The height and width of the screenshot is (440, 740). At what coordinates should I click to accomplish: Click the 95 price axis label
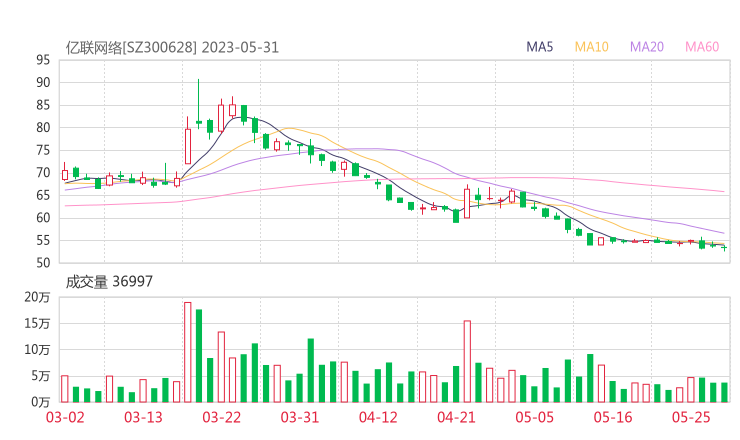(x=43, y=60)
